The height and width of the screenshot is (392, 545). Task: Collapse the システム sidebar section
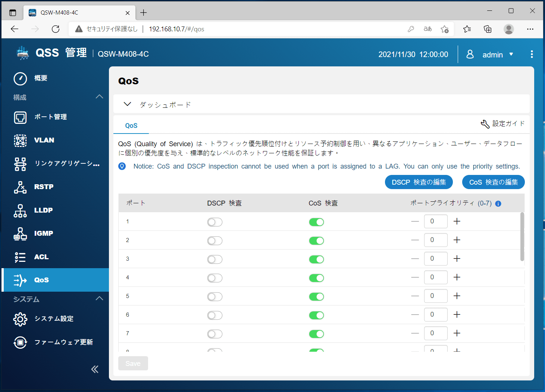coord(99,299)
